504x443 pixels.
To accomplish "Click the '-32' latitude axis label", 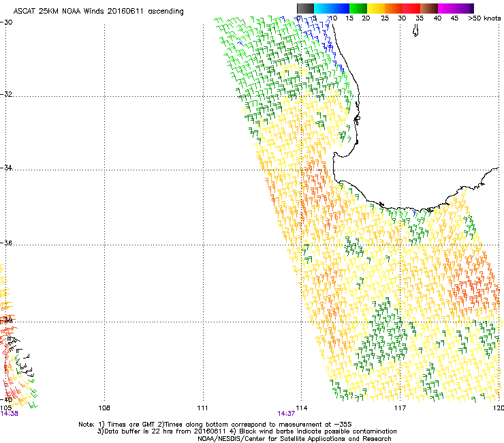I will [x=6, y=94].
